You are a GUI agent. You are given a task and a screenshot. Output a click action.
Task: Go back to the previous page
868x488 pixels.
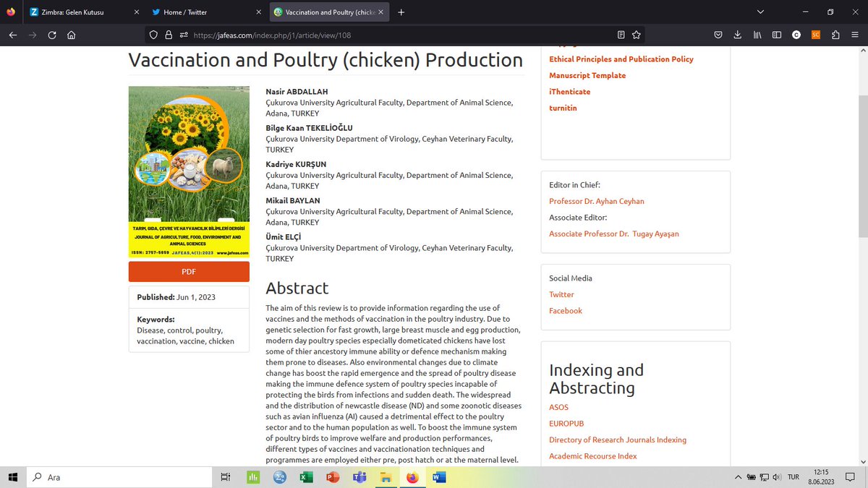[13, 35]
